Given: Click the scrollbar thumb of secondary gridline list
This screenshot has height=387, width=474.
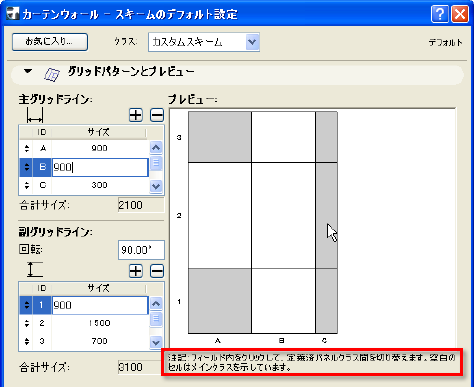Looking at the screenshot, I should 156,319.
